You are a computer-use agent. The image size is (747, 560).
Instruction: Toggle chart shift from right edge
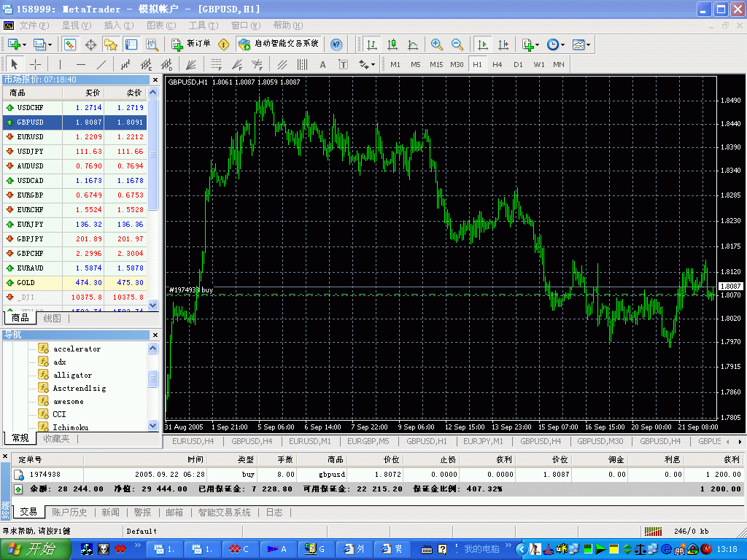click(x=503, y=44)
